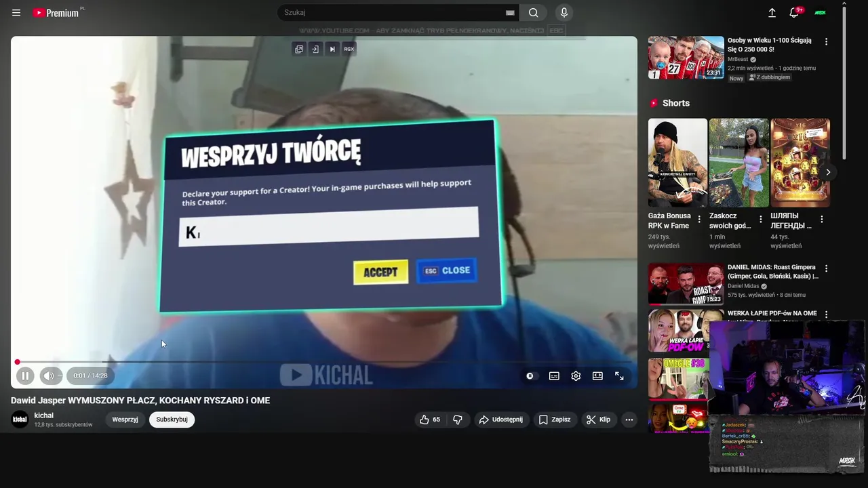Seek on the video progress bar
Viewport: 868px width, 488px height.
[x=324, y=362]
